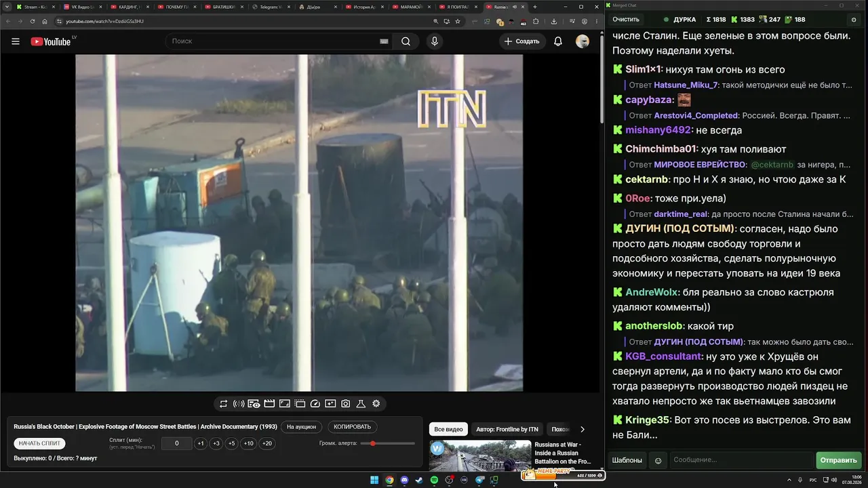Open the emoji picker in chat

click(658, 461)
